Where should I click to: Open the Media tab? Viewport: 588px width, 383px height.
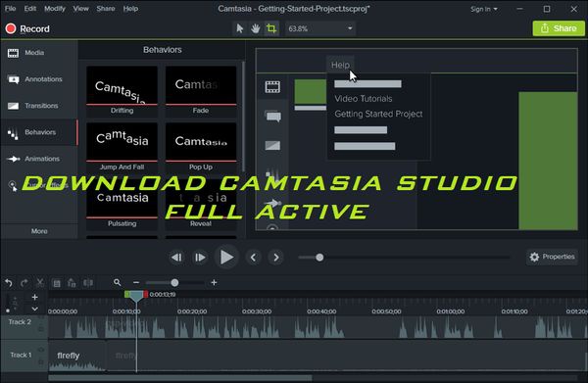click(39, 53)
